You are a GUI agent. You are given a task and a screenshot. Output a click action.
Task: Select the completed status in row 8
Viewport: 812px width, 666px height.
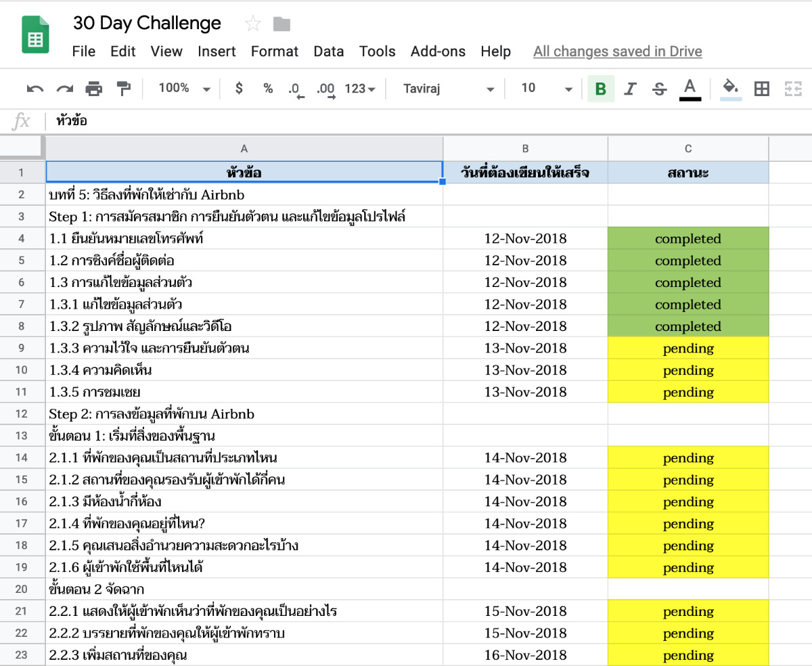(688, 326)
